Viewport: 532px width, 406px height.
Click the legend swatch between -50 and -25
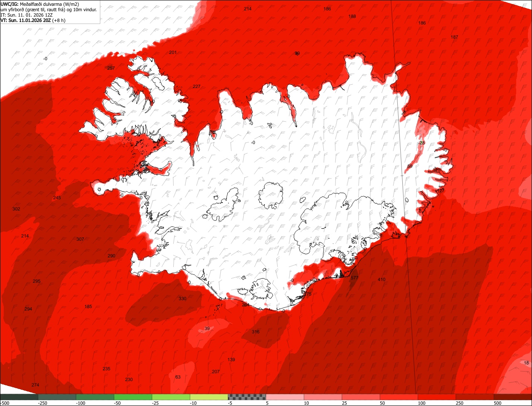click(x=133, y=397)
